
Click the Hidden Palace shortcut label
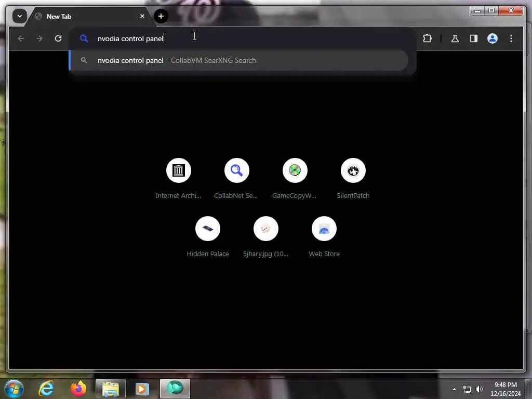click(208, 254)
